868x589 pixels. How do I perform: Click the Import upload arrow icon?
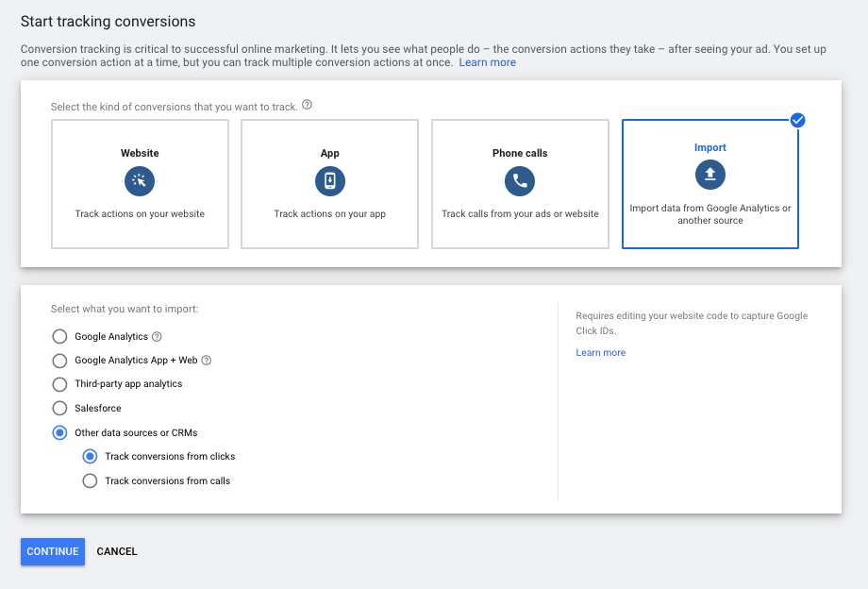click(710, 174)
